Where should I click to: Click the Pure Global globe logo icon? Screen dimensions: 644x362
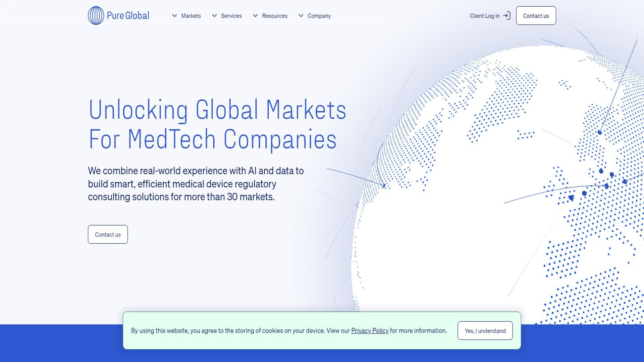pyautogui.click(x=96, y=15)
